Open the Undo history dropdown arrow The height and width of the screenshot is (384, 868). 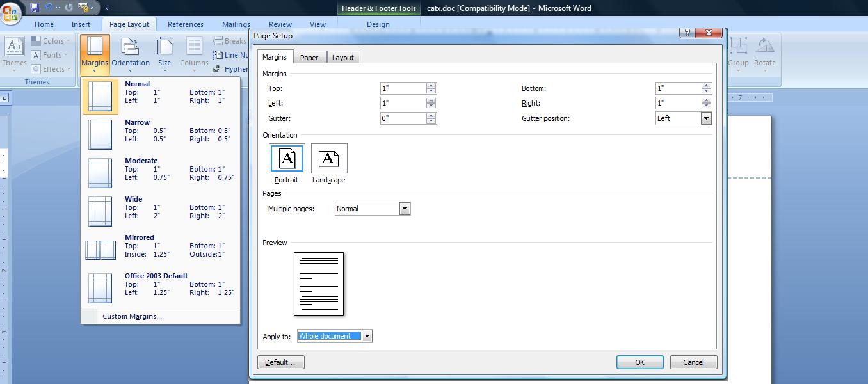[58, 8]
